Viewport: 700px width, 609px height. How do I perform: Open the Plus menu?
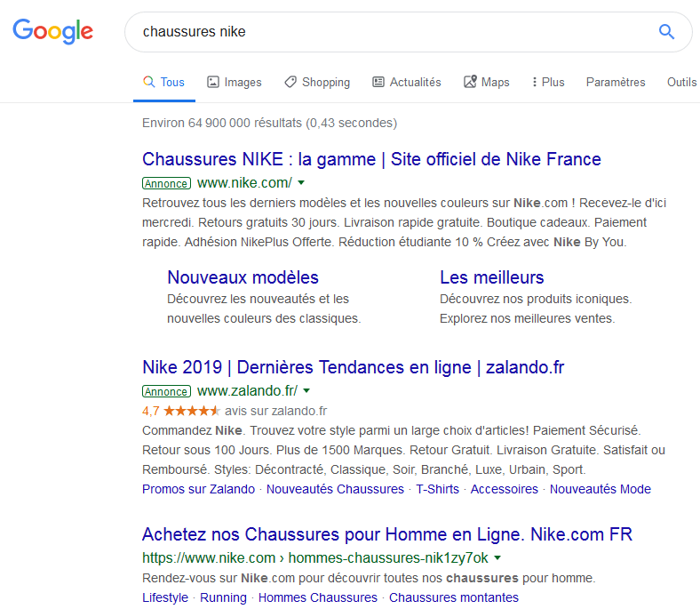(548, 82)
